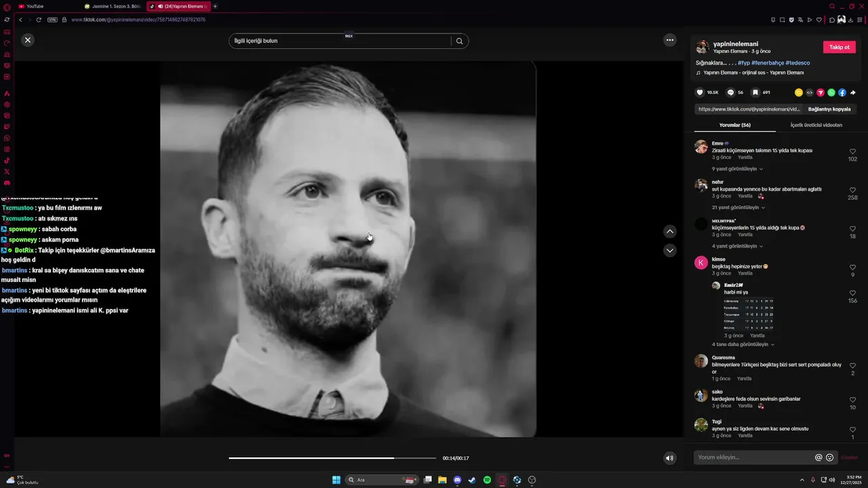868x488 pixels.
Task: Click the yellow repost icon
Action: coord(799,92)
